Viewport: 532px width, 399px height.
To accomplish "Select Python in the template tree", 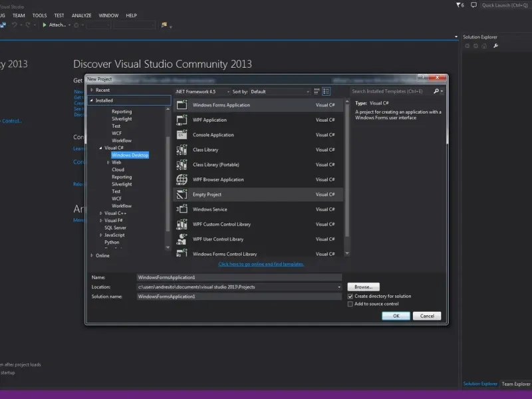I will coord(112,242).
